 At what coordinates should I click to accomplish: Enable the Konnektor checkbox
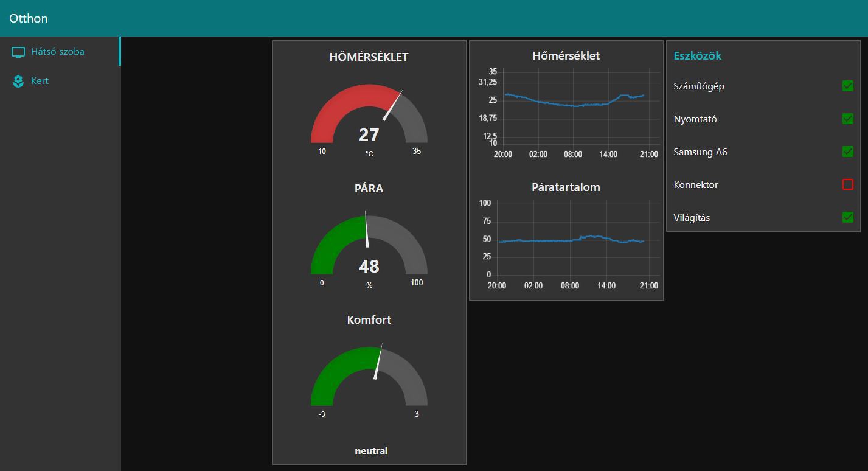(847, 184)
